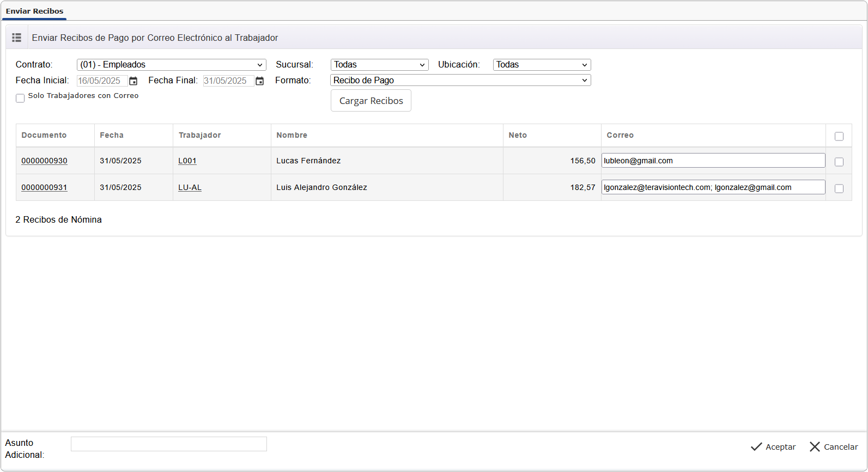
Task: Open the Ubicación dropdown
Action: 542,65
